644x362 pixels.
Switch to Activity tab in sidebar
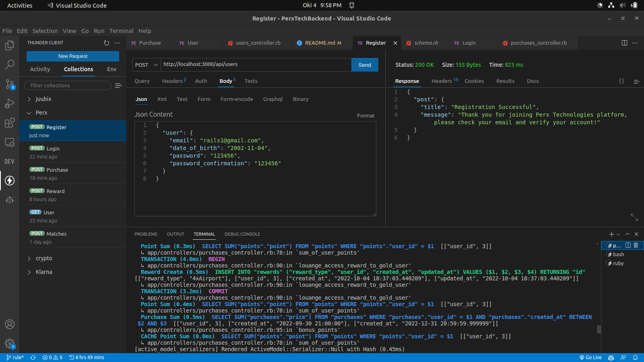tap(40, 69)
